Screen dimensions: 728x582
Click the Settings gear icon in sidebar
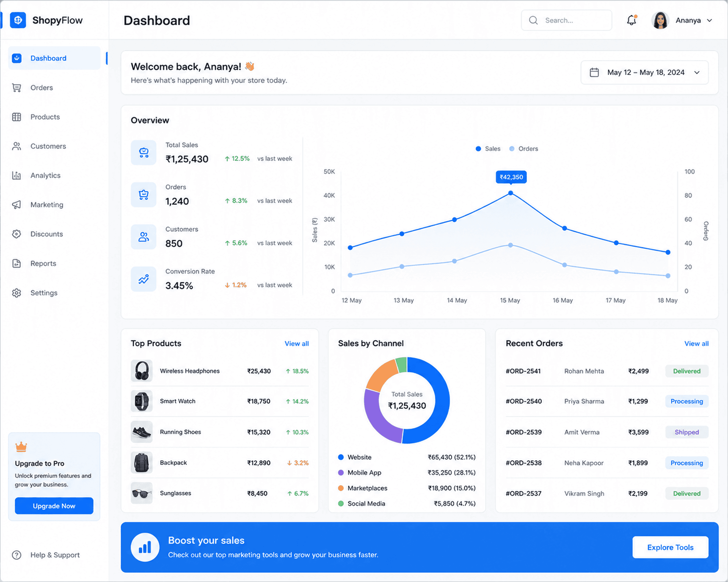[x=17, y=293]
